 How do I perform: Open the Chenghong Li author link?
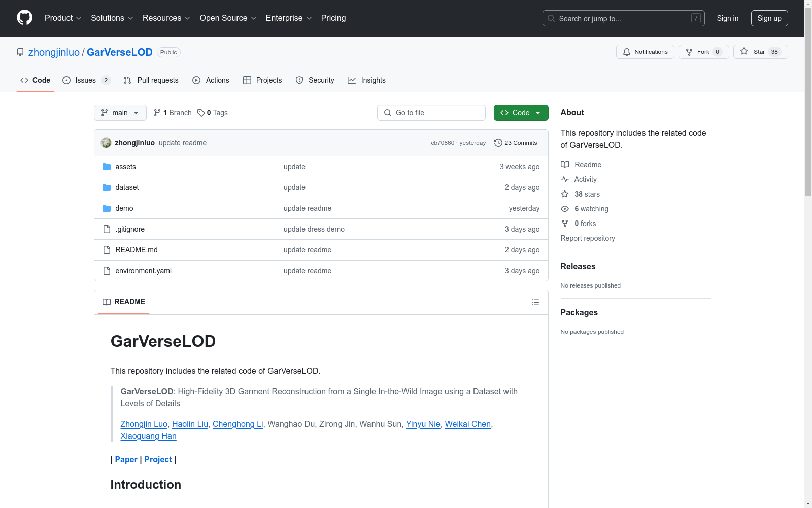(238, 424)
